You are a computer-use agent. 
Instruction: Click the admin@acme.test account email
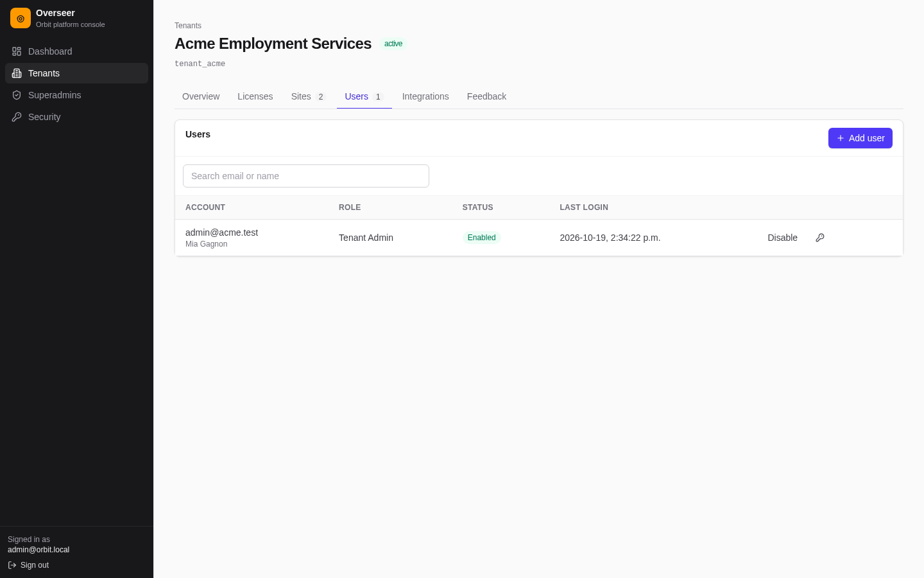point(221,232)
